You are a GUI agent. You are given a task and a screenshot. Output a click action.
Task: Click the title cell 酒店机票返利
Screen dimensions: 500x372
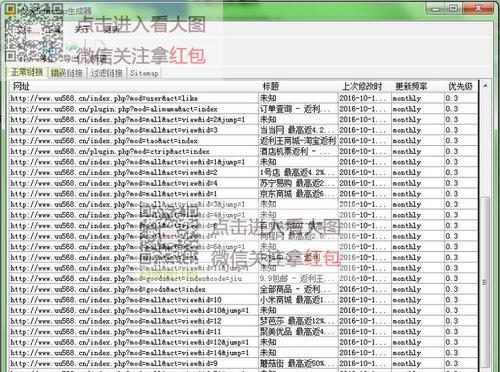(x=298, y=151)
